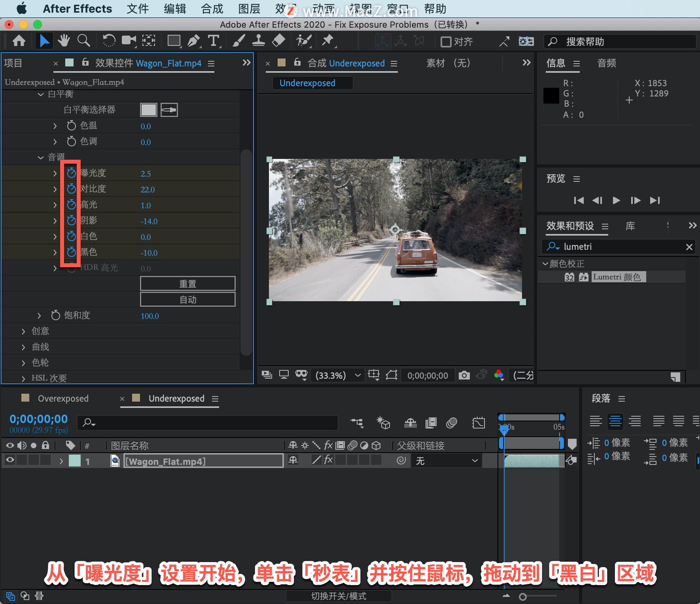Select the Brush tool
The width and height of the screenshot is (700, 604).
238,41
